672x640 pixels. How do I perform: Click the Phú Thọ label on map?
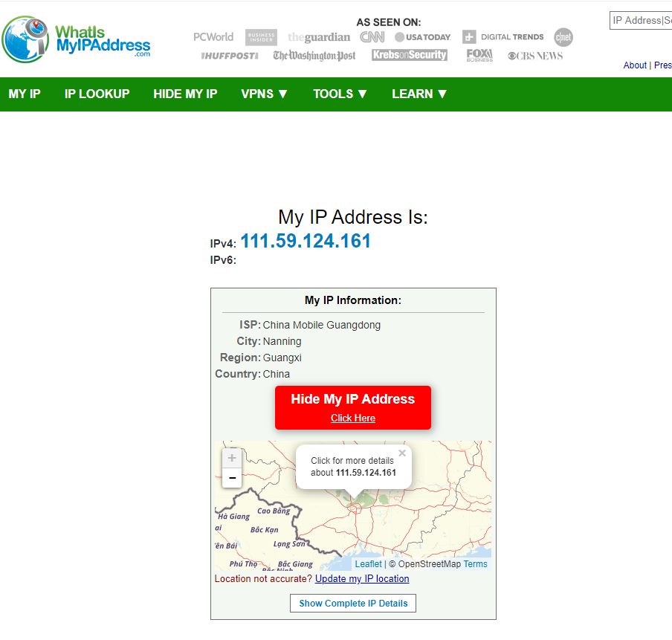(243, 563)
